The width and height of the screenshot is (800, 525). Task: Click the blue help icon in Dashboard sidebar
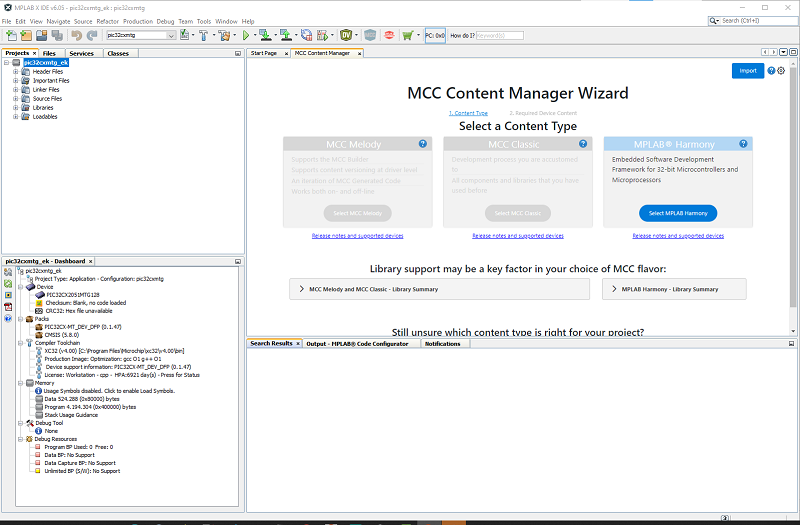(x=8, y=318)
